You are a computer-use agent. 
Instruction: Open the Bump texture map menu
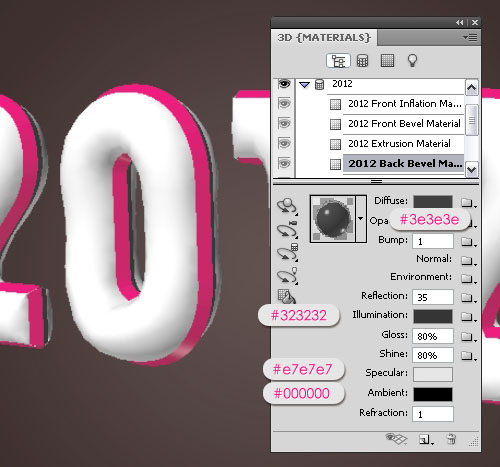[468, 242]
